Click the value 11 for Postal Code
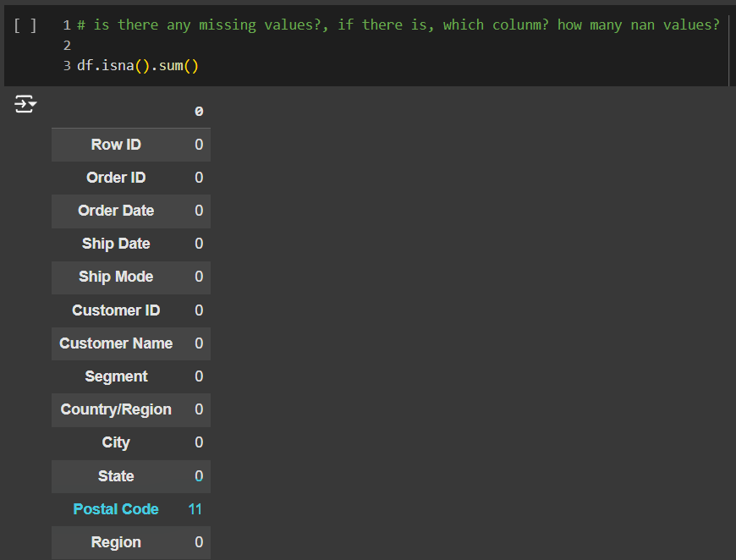This screenshot has width=736, height=560. (x=195, y=509)
